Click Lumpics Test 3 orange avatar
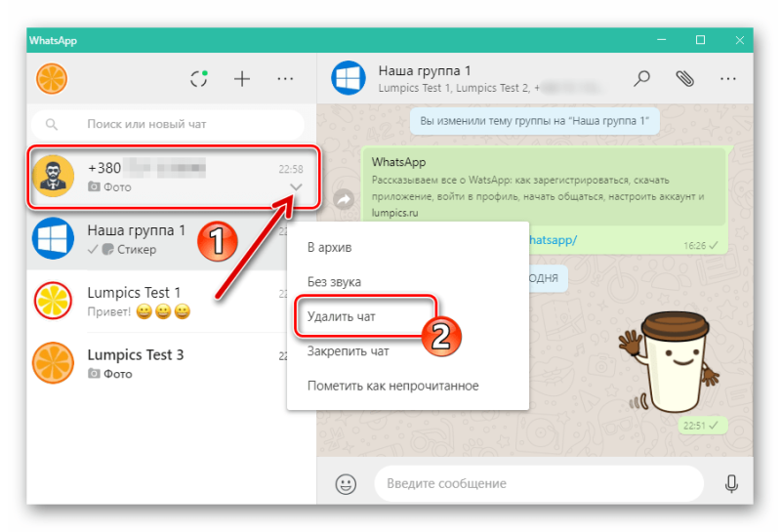Screen dimensions: 781x532 (x=53, y=362)
